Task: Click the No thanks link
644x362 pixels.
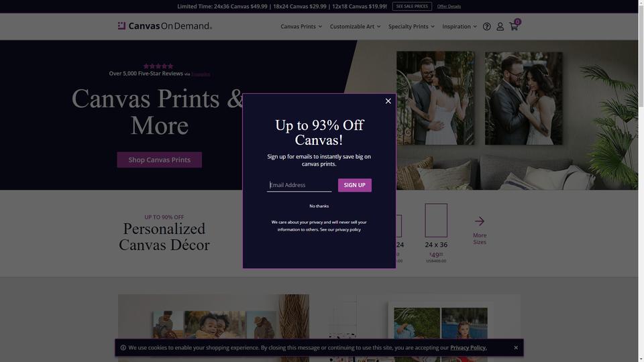Action: 319,206
